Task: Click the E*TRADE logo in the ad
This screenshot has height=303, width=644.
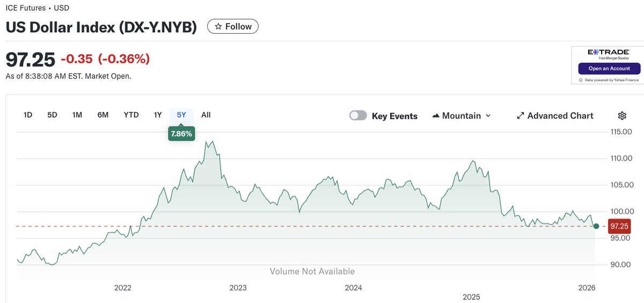Action: pos(608,54)
